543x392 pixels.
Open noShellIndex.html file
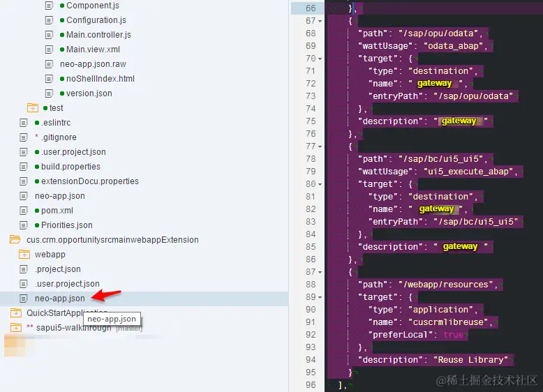[100, 79]
